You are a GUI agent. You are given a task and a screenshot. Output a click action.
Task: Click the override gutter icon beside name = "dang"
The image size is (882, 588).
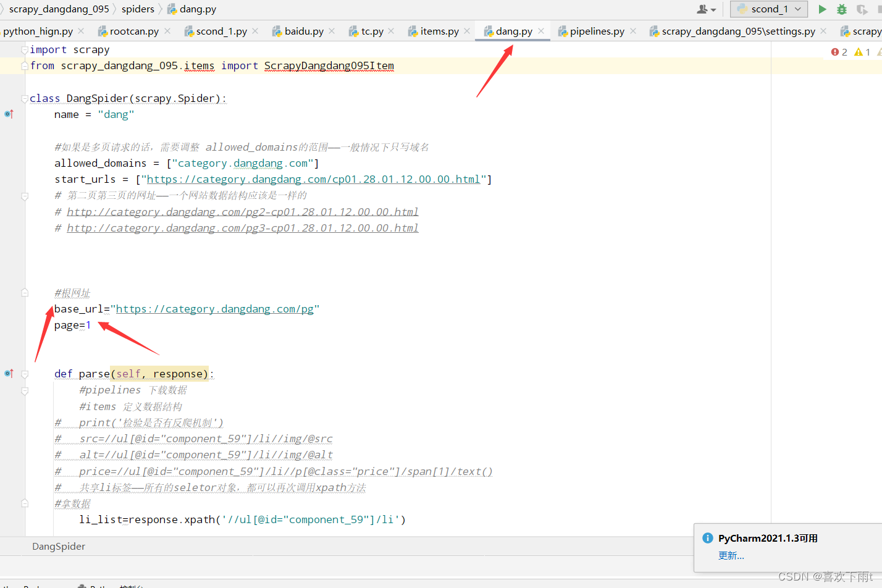click(9, 114)
